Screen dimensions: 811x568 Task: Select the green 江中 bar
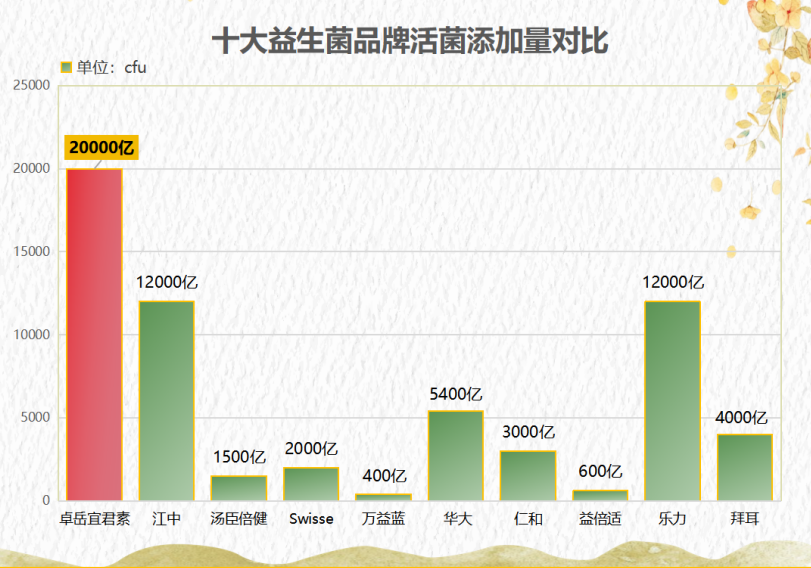167,401
